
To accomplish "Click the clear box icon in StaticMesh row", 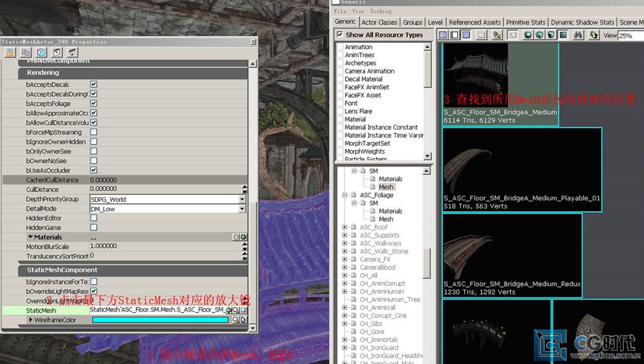I will [x=243, y=310].
